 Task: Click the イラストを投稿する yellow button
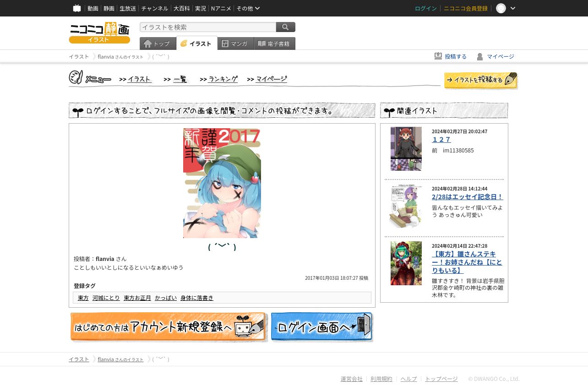[481, 80]
